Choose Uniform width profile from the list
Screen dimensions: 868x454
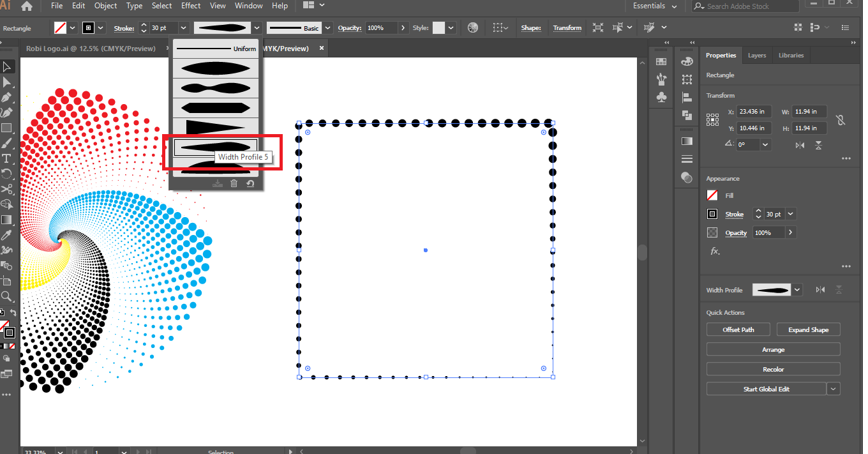point(216,49)
